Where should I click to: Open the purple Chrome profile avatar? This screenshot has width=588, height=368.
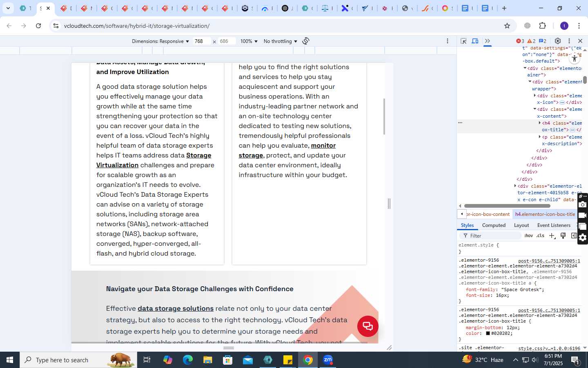(564, 26)
